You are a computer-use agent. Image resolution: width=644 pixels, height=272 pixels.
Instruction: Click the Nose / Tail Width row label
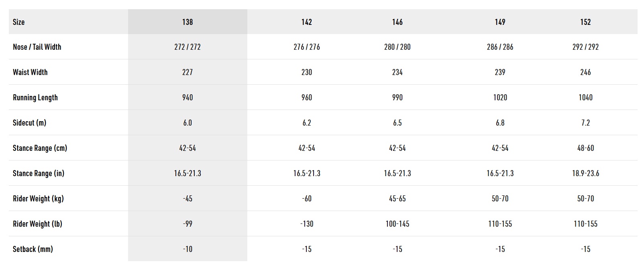[37, 47]
